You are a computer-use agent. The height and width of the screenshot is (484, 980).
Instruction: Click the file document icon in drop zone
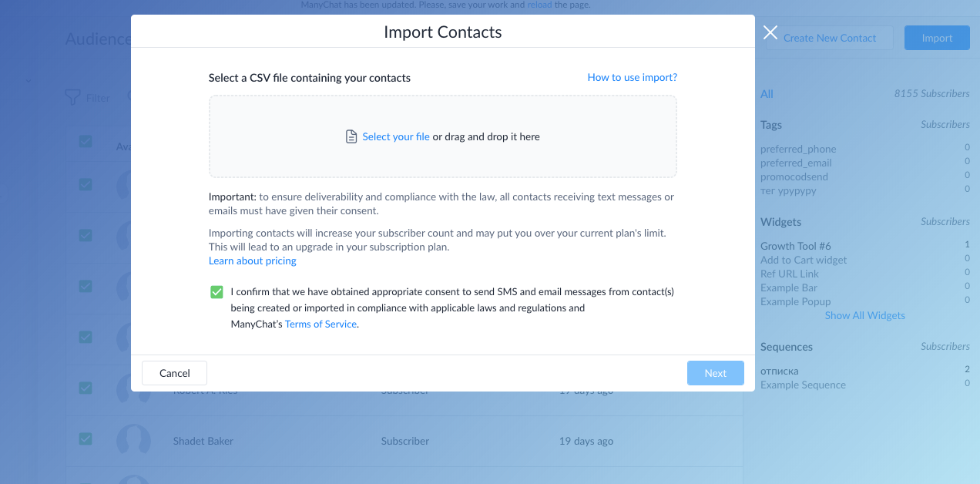pyautogui.click(x=351, y=136)
